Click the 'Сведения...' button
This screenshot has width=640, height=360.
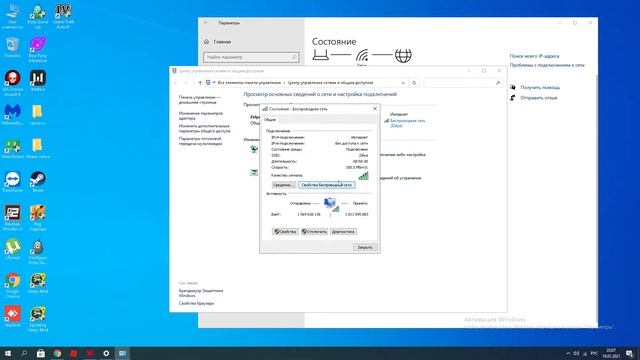283,185
